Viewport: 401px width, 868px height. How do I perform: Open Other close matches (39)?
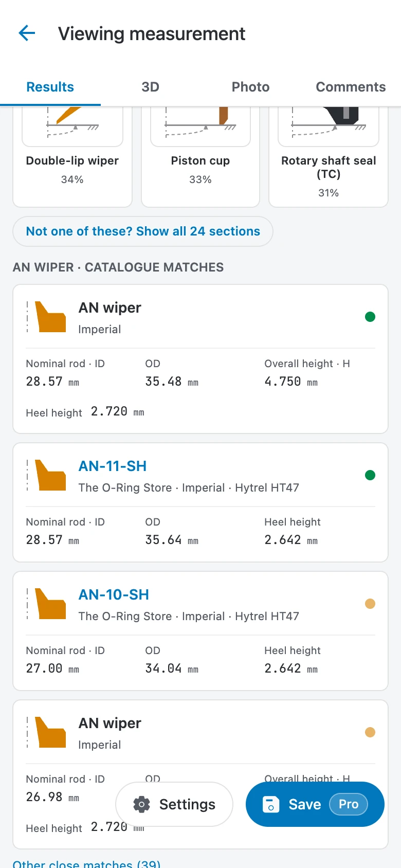click(87, 864)
